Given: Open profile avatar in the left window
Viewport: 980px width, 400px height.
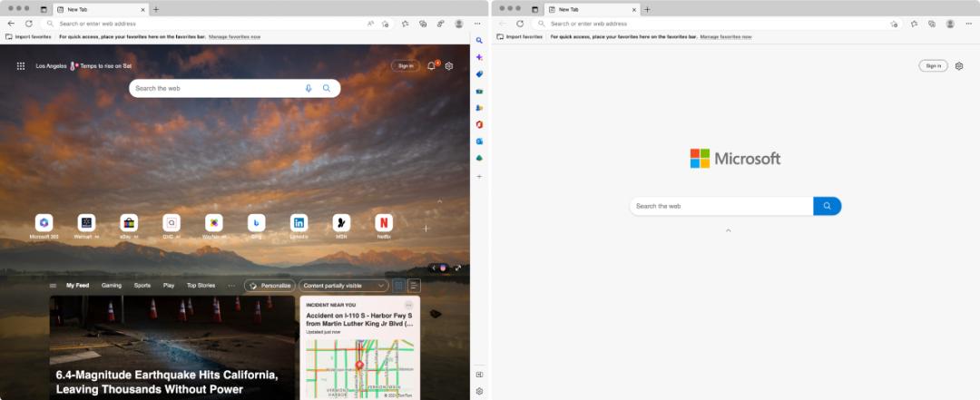Looking at the screenshot, I should pos(459,24).
